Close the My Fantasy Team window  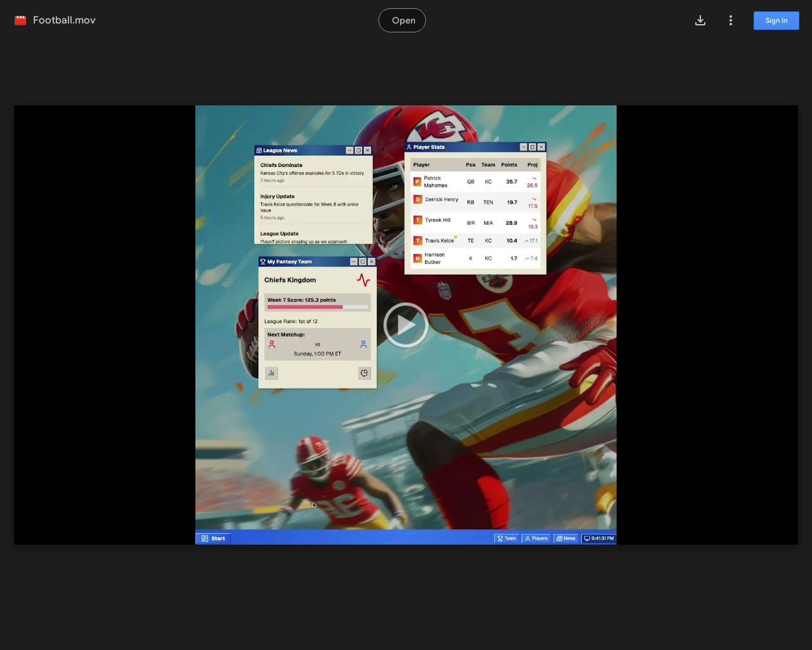(372, 262)
